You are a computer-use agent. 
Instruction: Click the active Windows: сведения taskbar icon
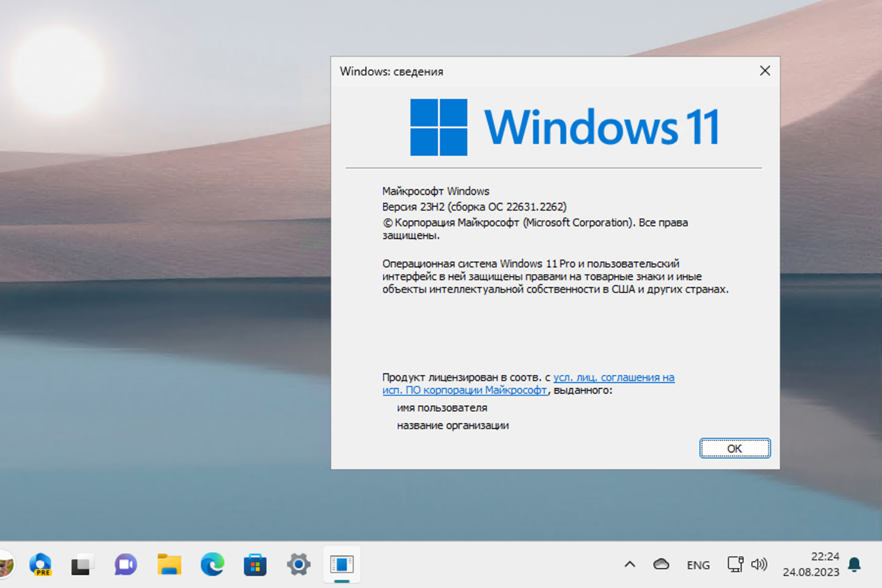342,564
